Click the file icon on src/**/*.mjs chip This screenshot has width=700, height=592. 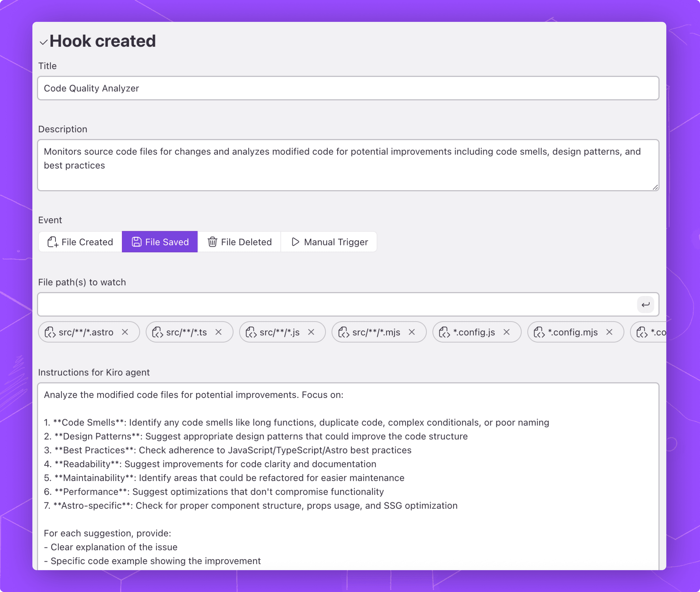(344, 332)
